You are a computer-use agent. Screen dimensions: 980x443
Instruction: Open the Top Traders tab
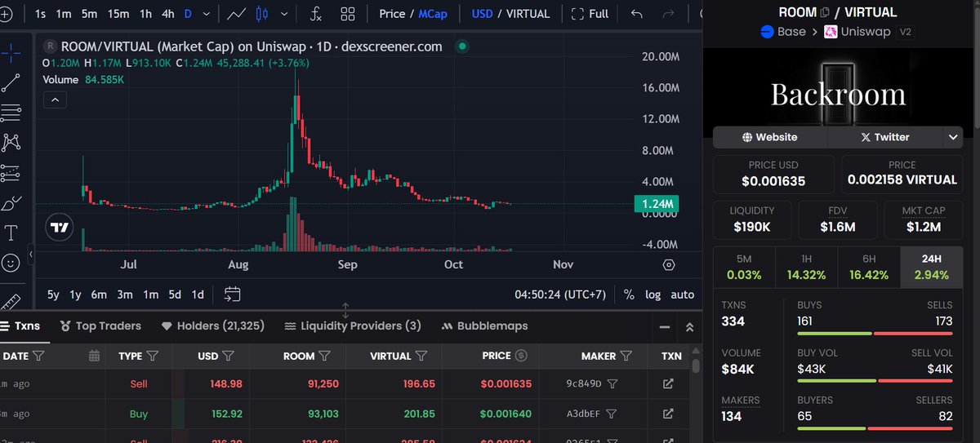(x=100, y=326)
